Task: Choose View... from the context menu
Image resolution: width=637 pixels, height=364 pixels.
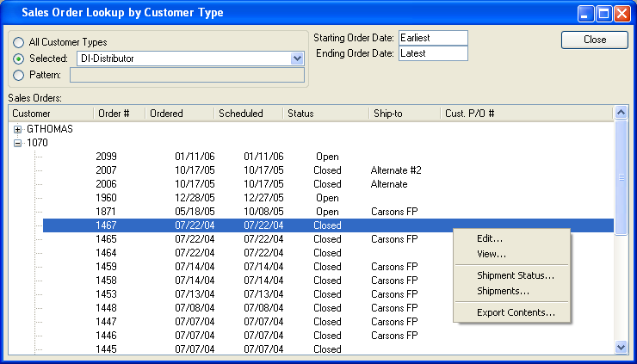Action: (491, 255)
